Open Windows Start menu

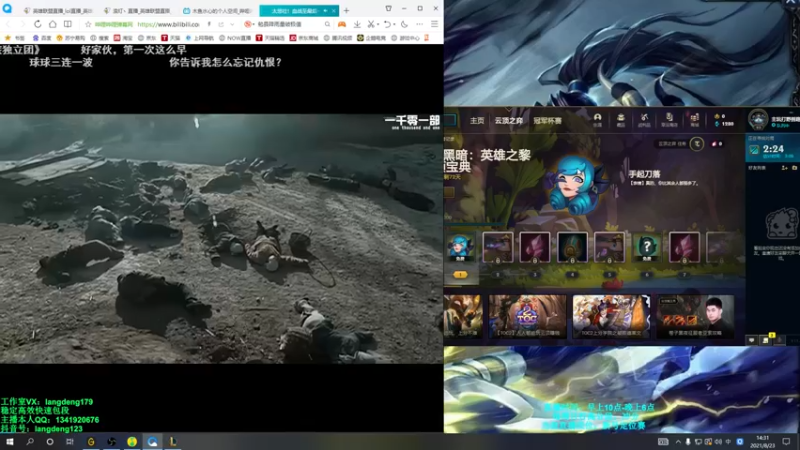[10, 441]
